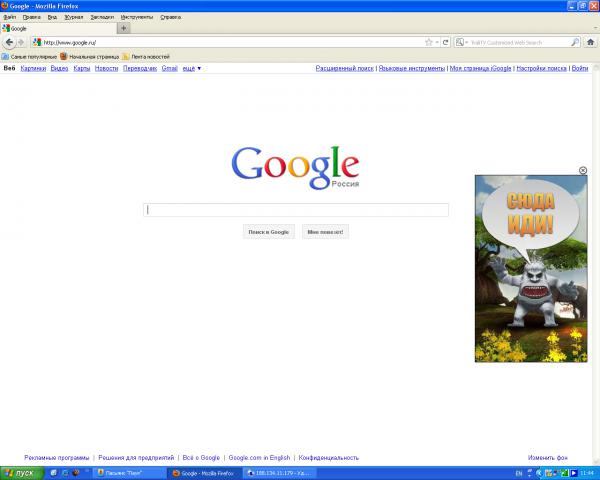
Task: Open the Картинки link
Action: [x=33, y=69]
